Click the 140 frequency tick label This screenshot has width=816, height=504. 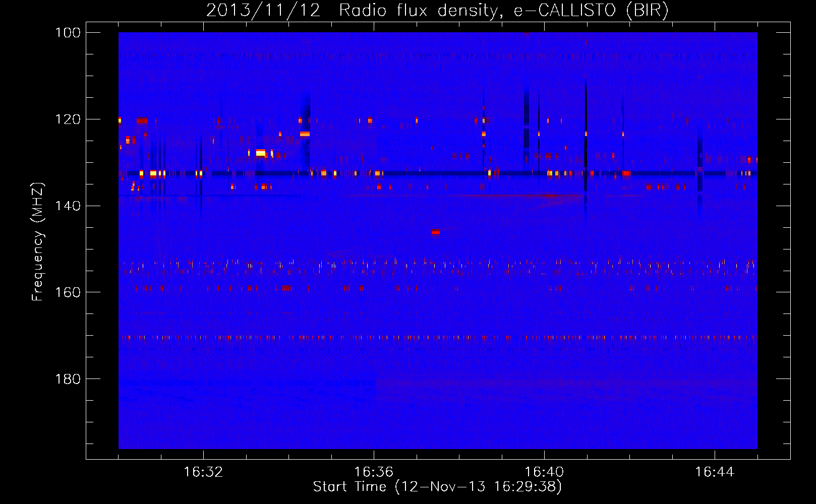coord(68,206)
